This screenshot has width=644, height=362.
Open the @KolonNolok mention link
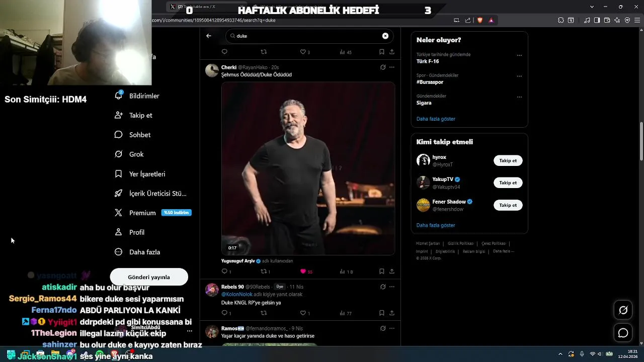(237, 295)
